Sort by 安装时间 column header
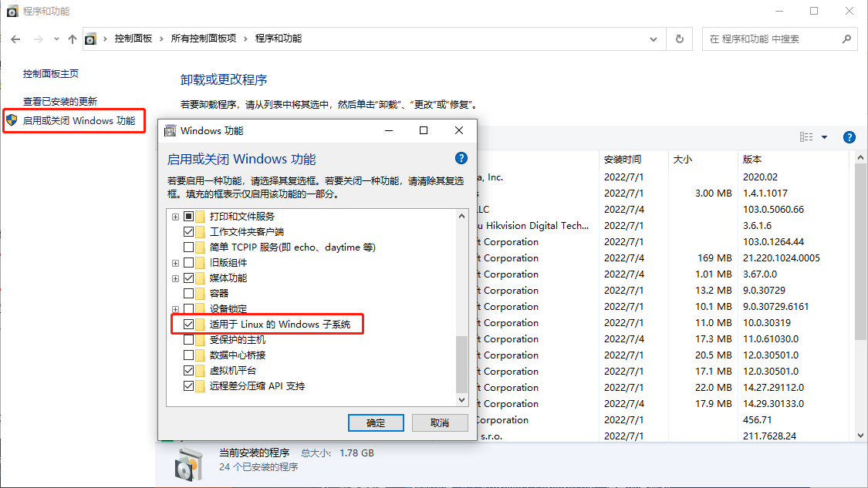This screenshot has width=868, height=488. (623, 160)
